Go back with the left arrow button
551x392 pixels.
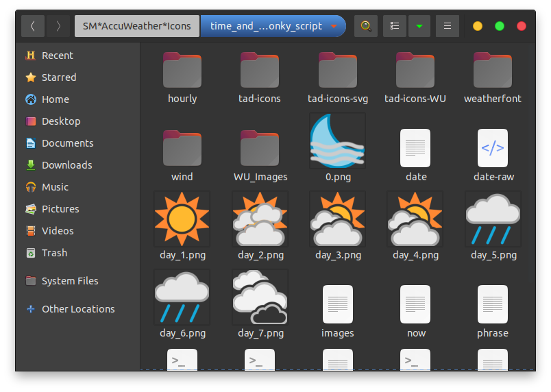[x=33, y=26]
